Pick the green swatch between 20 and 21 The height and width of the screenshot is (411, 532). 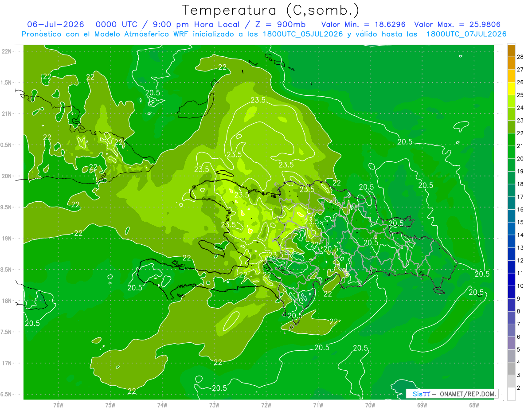[x=511, y=152]
